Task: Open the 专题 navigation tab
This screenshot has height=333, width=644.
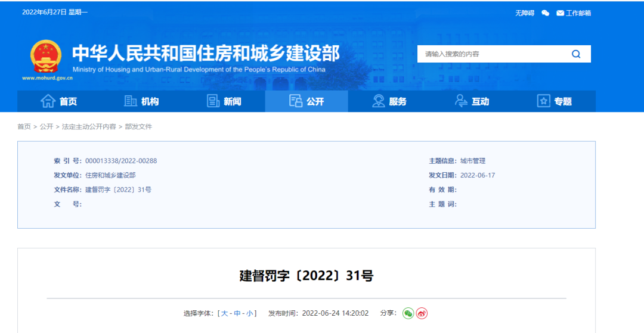Action: point(555,101)
